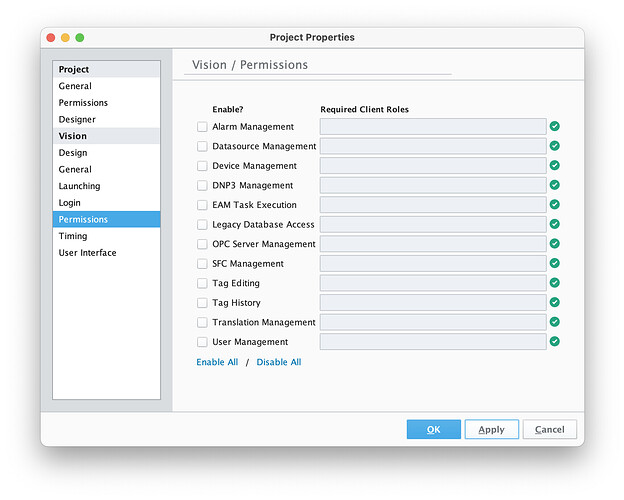Select Timing in the sidebar

73,236
